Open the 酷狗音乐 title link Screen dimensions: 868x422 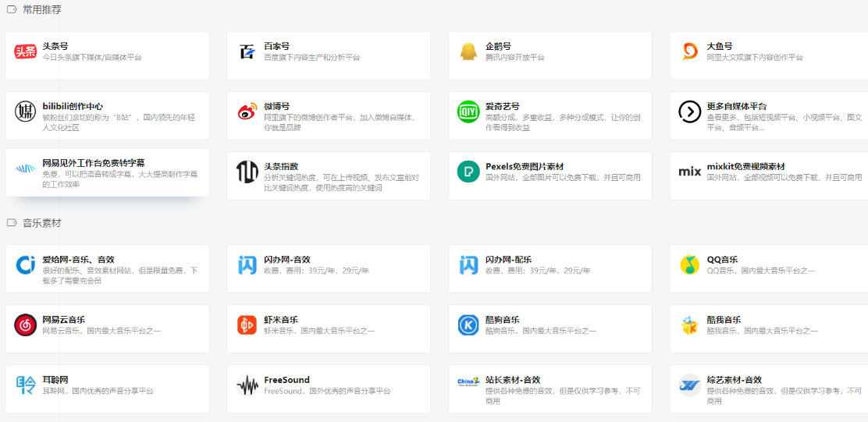[503, 320]
